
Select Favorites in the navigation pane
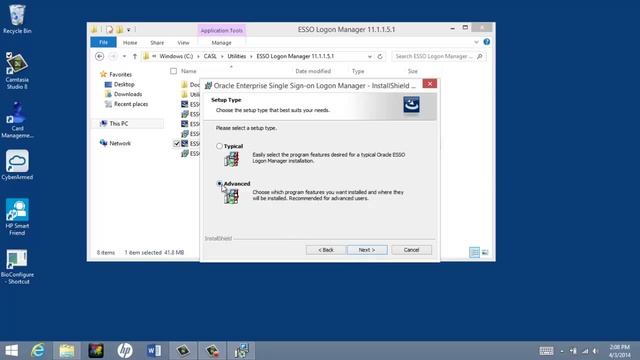120,74
